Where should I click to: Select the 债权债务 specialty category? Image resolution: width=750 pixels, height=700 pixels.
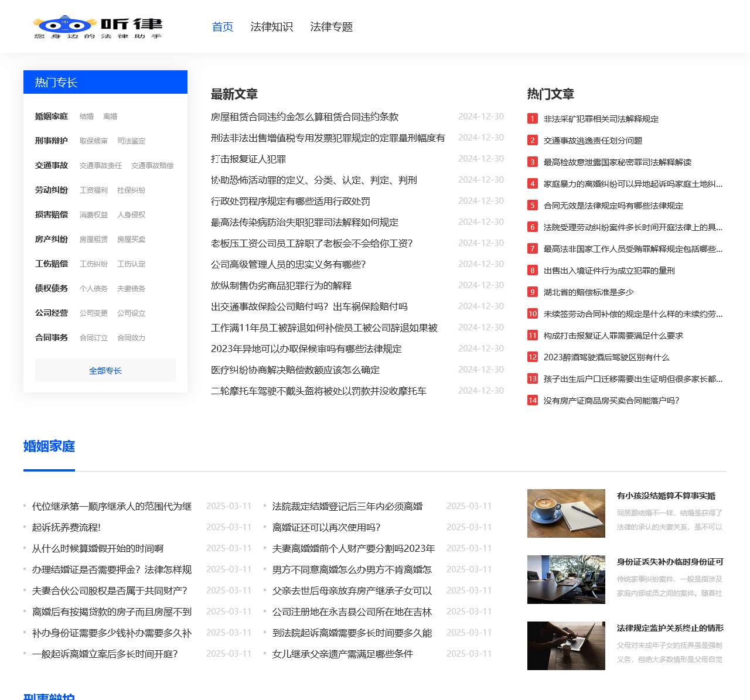pos(52,289)
